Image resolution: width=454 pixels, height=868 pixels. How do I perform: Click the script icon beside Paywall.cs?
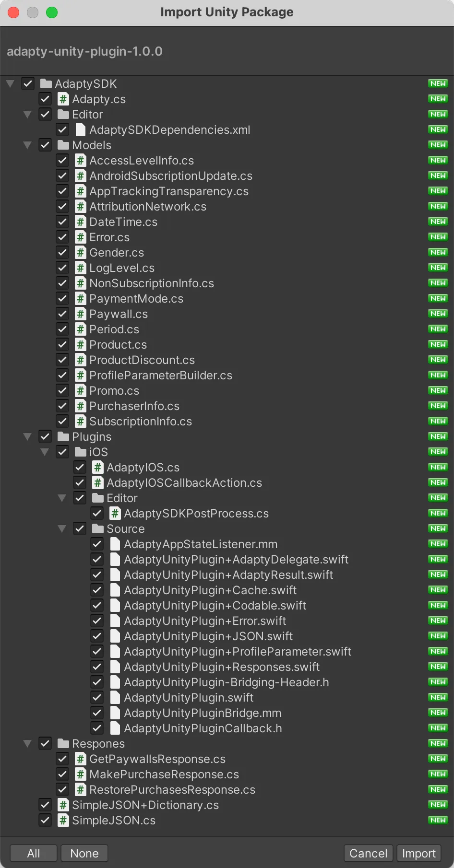point(81,314)
